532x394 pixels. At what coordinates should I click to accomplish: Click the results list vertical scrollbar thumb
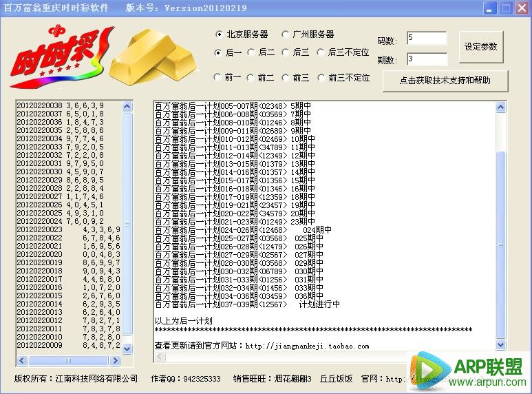point(127,223)
